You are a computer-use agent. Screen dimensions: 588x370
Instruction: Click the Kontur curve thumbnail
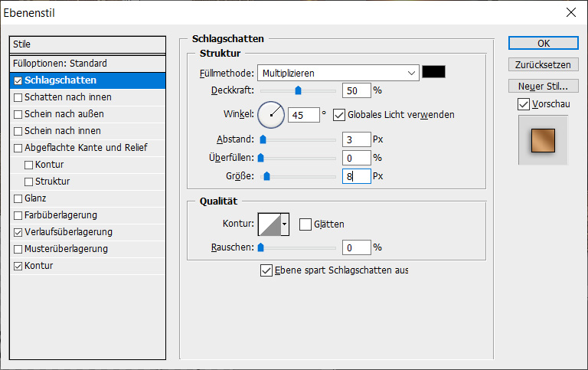269,224
